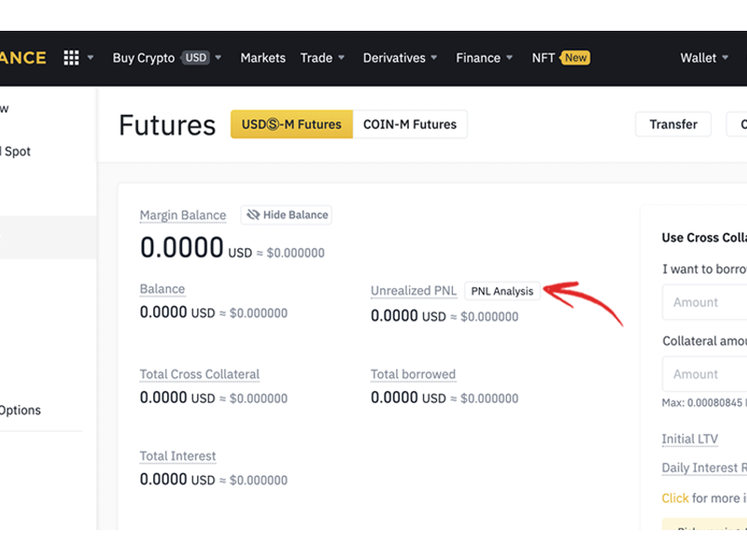The image size is (747, 560).
Task: Open the Trade menu
Action: pyautogui.click(x=317, y=58)
